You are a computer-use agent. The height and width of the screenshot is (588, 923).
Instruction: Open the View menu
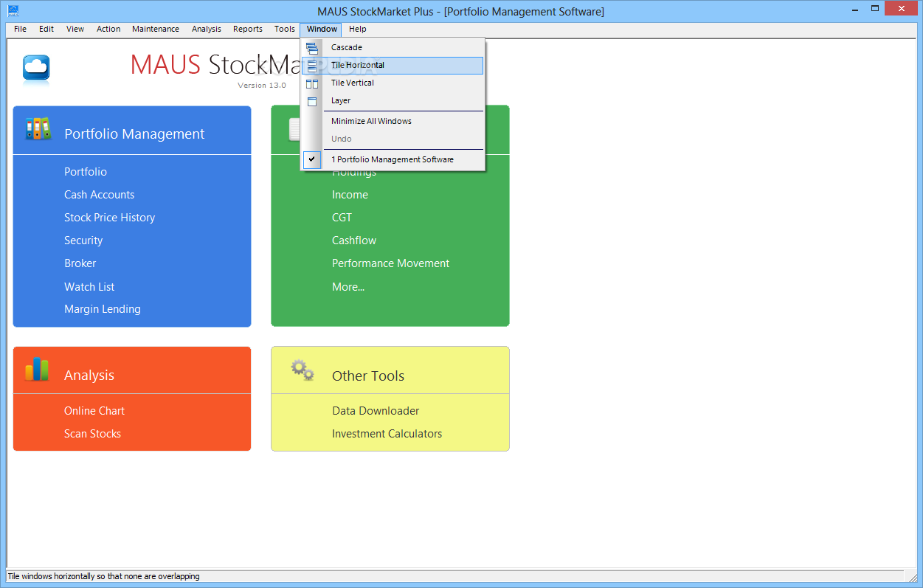pyautogui.click(x=75, y=29)
